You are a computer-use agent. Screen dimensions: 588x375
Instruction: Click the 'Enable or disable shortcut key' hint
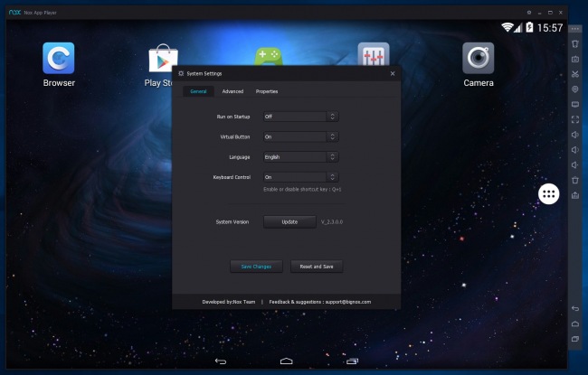302,189
